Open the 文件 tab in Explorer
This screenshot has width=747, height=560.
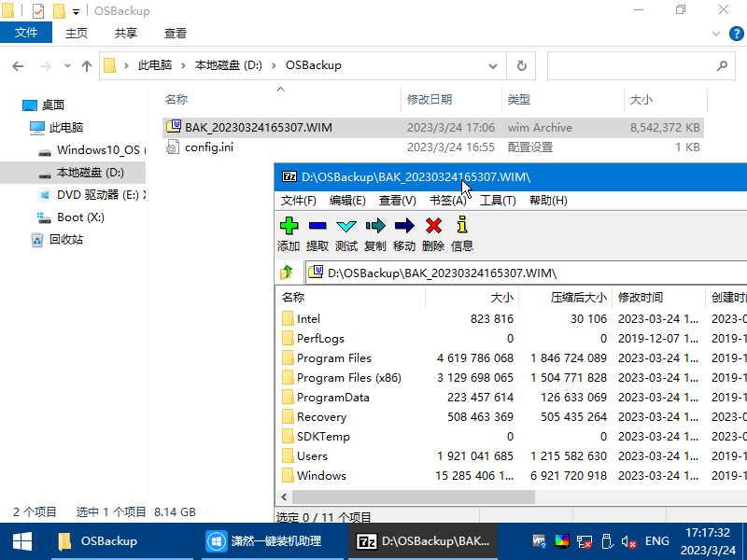(26, 33)
